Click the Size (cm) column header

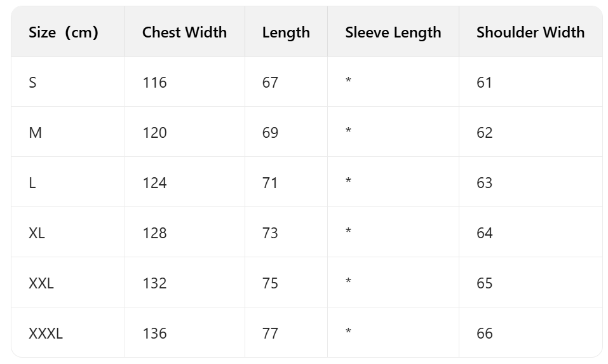64,32
